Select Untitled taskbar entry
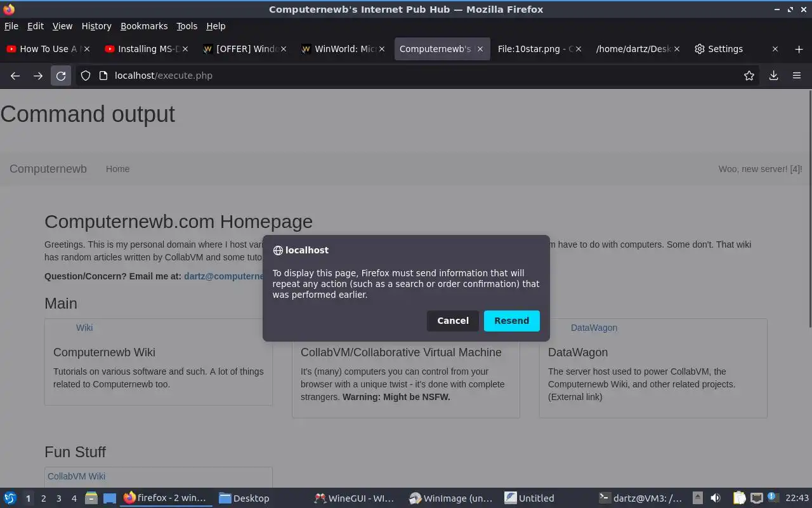This screenshot has height=508, width=812. [x=547, y=498]
